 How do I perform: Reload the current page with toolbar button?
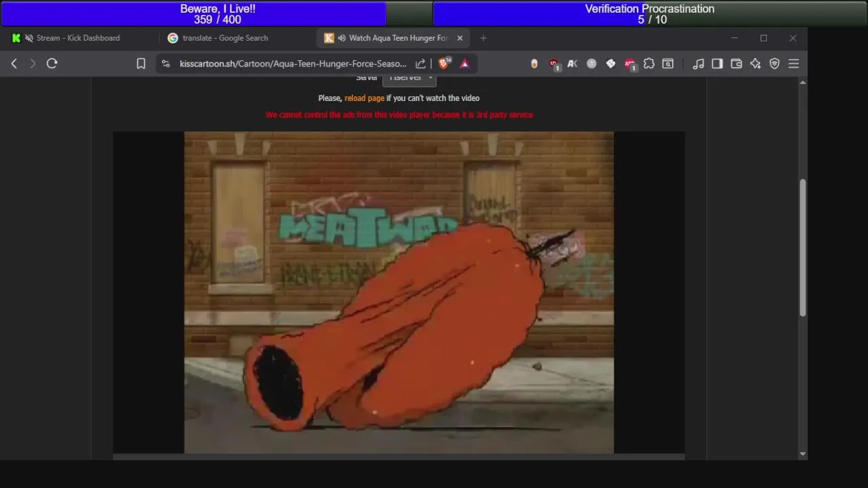(52, 64)
